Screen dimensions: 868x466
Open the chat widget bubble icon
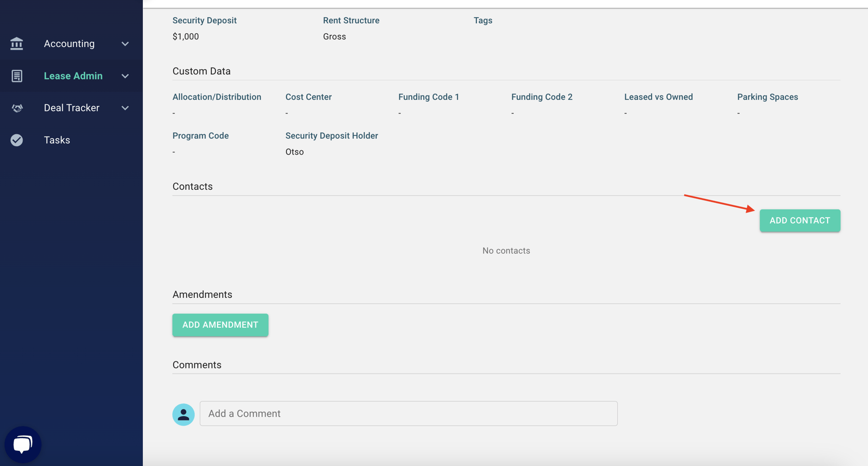(x=23, y=444)
